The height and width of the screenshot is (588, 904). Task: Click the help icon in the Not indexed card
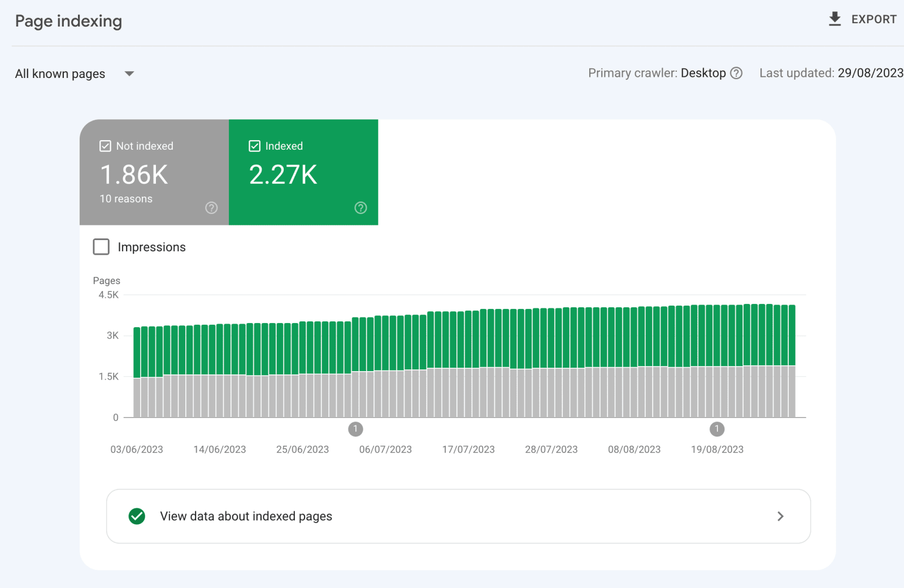pyautogui.click(x=211, y=208)
